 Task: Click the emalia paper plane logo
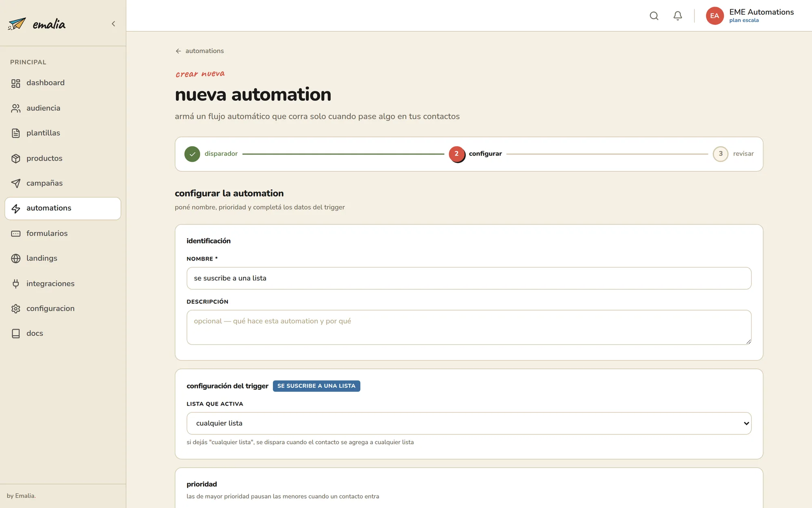[x=17, y=24]
